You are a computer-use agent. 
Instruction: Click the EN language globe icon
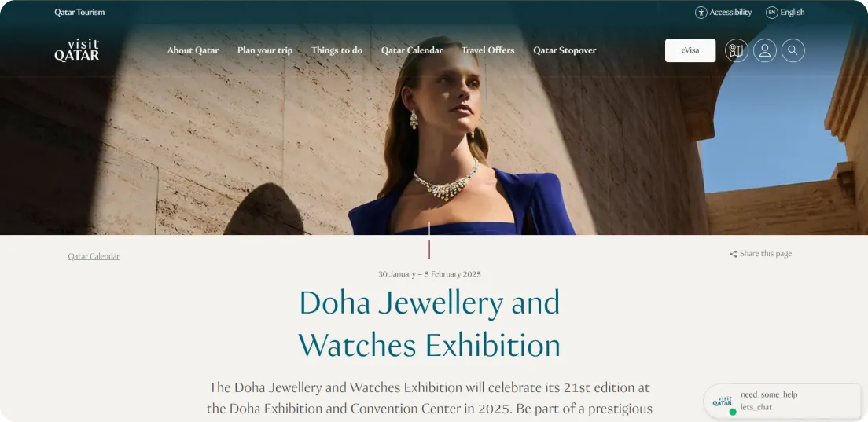point(771,12)
